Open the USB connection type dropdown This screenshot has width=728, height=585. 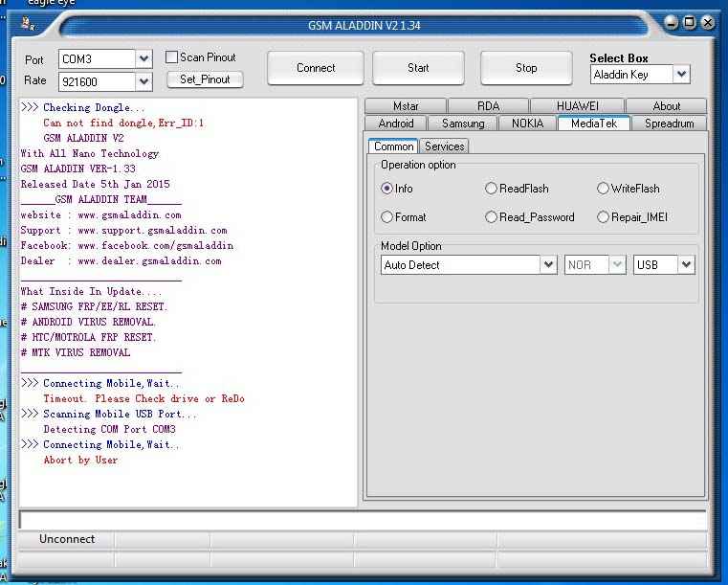click(686, 265)
